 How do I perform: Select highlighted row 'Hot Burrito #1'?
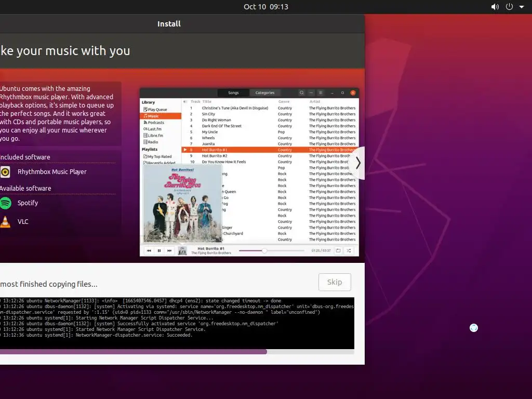[270, 150]
